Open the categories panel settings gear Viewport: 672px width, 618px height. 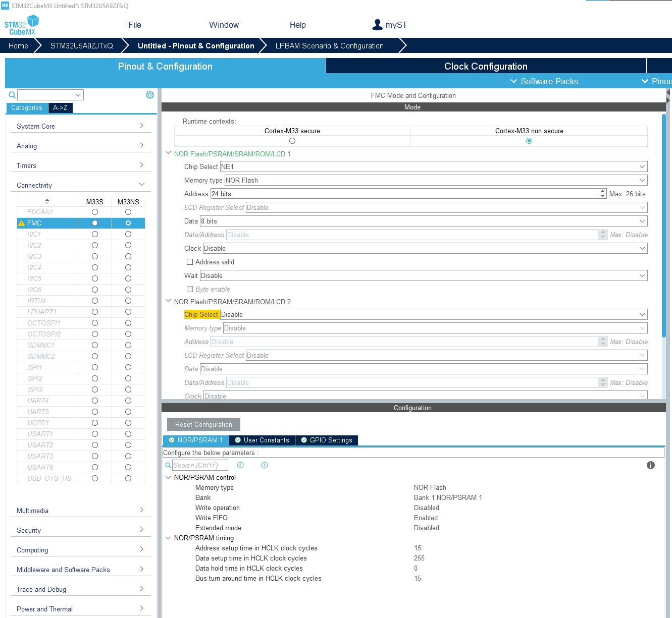(x=150, y=95)
